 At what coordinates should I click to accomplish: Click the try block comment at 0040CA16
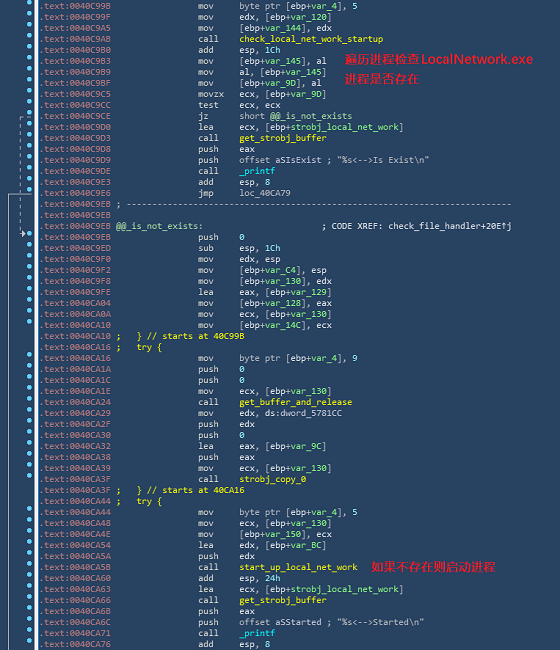tap(149, 347)
